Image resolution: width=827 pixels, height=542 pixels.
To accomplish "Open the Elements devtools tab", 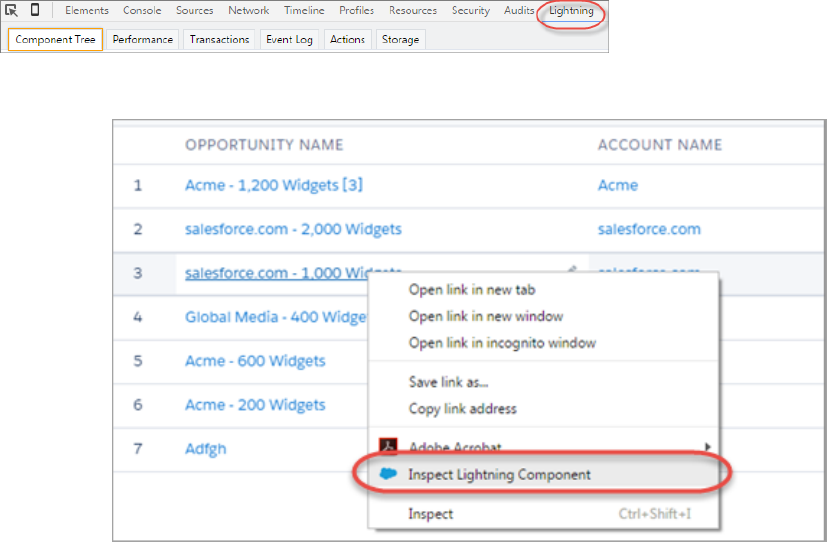I will [x=87, y=11].
